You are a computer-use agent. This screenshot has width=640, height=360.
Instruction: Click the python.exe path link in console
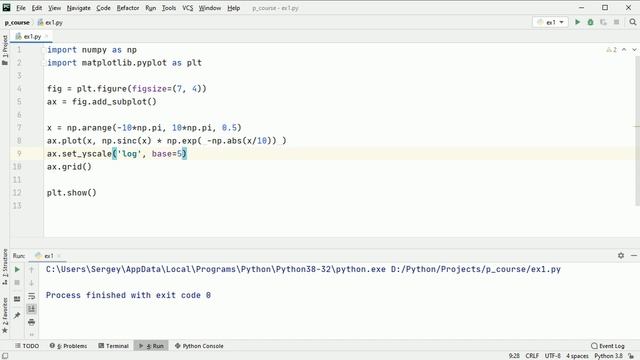tap(216, 269)
